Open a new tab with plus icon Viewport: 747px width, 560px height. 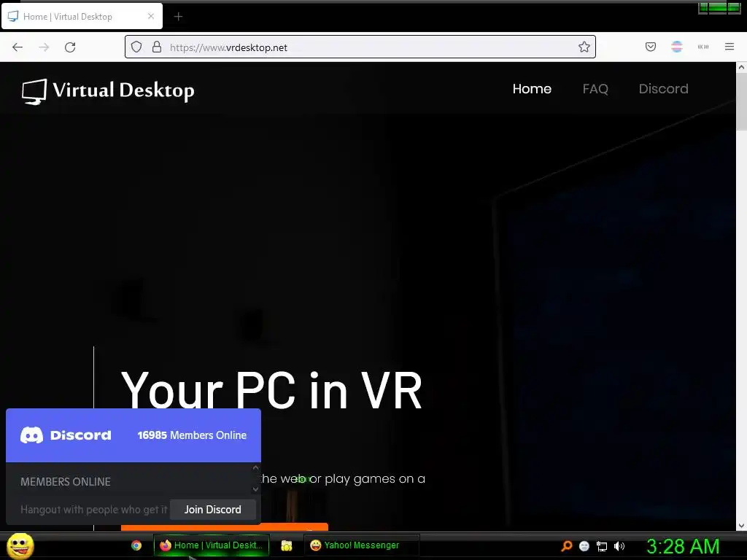pos(178,17)
